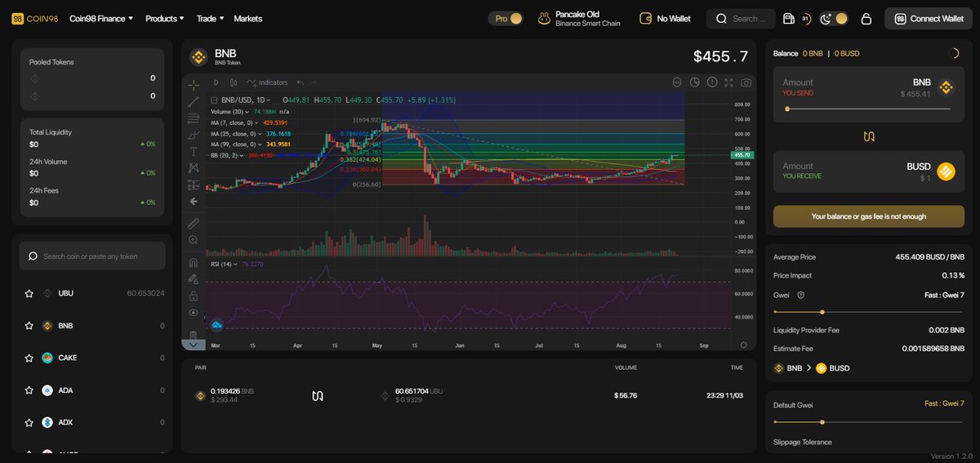
Task: Adjust the send amount slider
Action: (866, 109)
